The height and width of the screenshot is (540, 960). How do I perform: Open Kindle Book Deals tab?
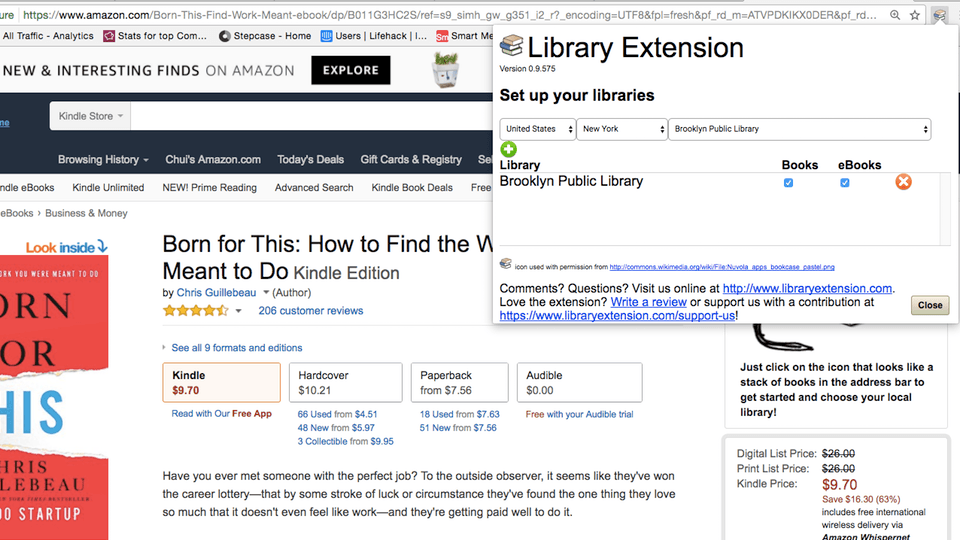pyautogui.click(x=412, y=188)
